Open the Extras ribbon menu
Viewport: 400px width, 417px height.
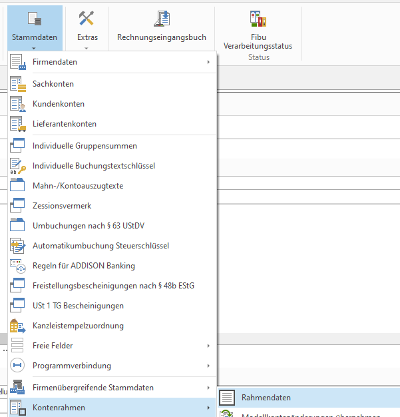[87, 28]
